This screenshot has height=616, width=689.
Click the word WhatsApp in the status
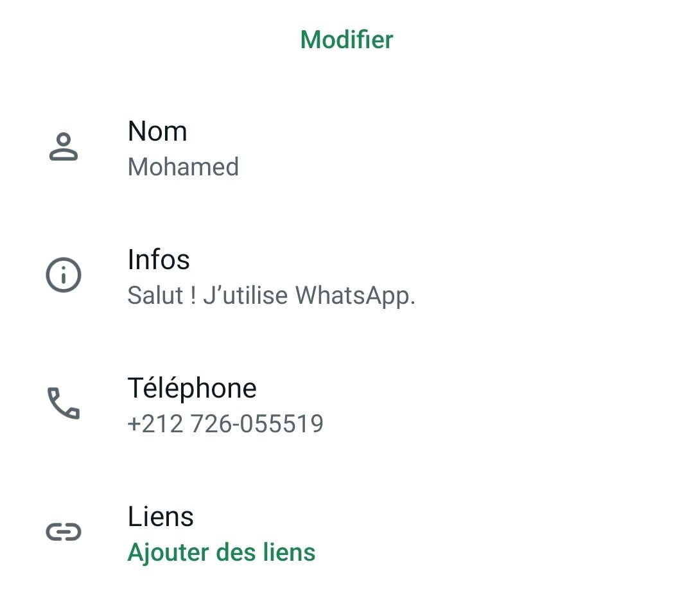pos(355,295)
